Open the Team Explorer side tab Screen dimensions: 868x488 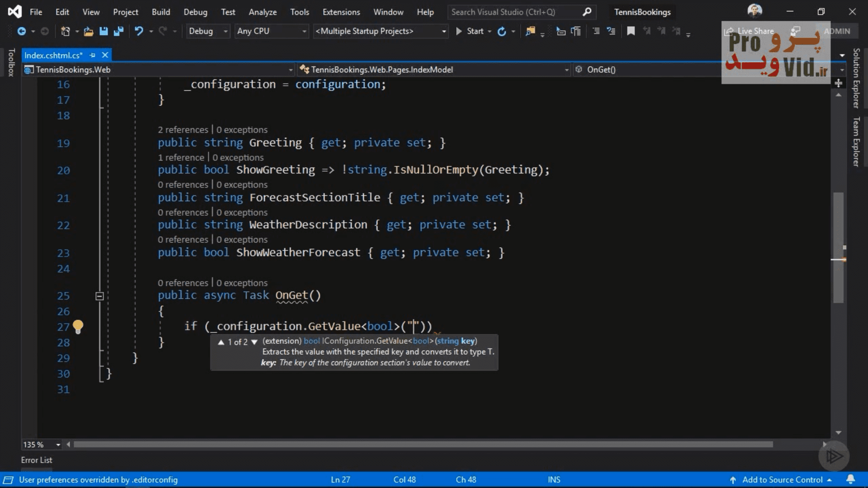coord(856,142)
